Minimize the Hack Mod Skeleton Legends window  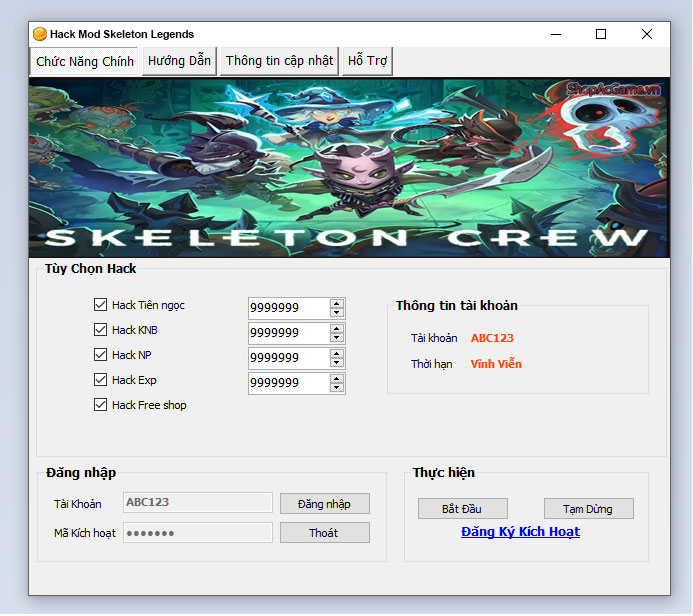pos(556,34)
